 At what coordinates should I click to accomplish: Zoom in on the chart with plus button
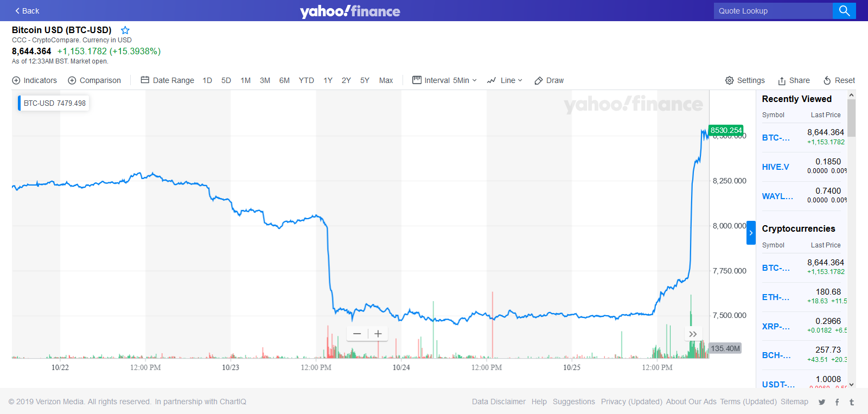click(x=378, y=334)
